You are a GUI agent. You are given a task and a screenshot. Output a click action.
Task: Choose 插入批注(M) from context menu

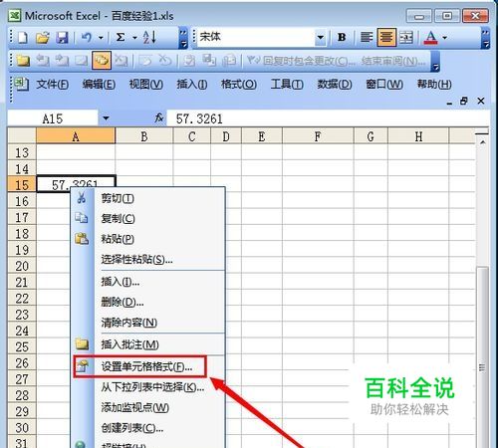tap(148, 344)
